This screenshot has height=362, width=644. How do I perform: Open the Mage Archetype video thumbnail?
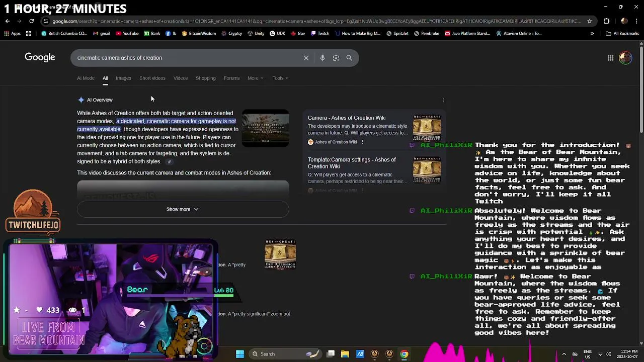click(x=266, y=128)
